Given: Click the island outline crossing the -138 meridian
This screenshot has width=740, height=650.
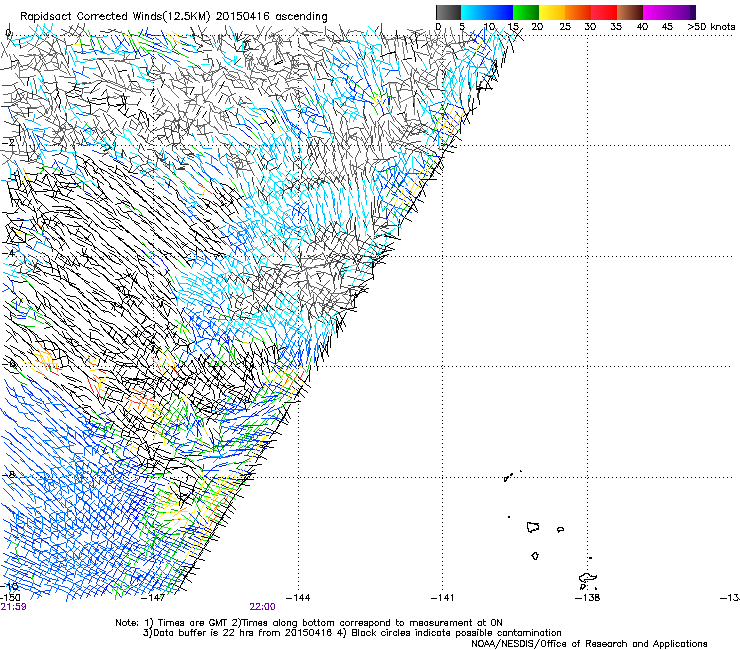Looking at the screenshot, I should click(x=588, y=578).
